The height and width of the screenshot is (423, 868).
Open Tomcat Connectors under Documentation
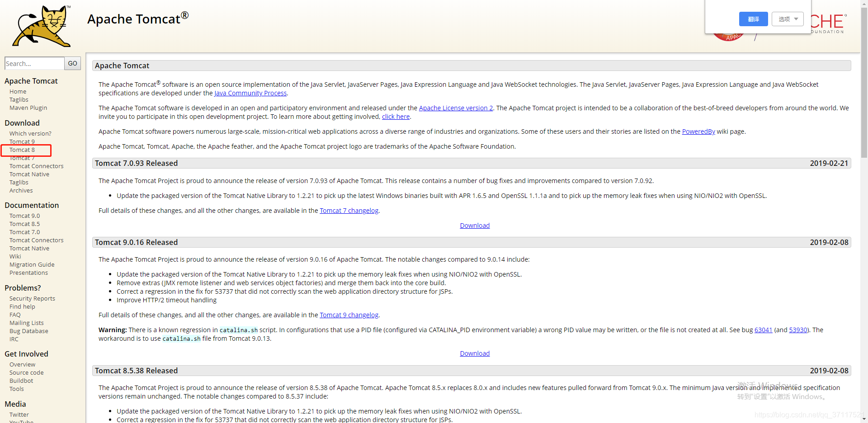37,240
